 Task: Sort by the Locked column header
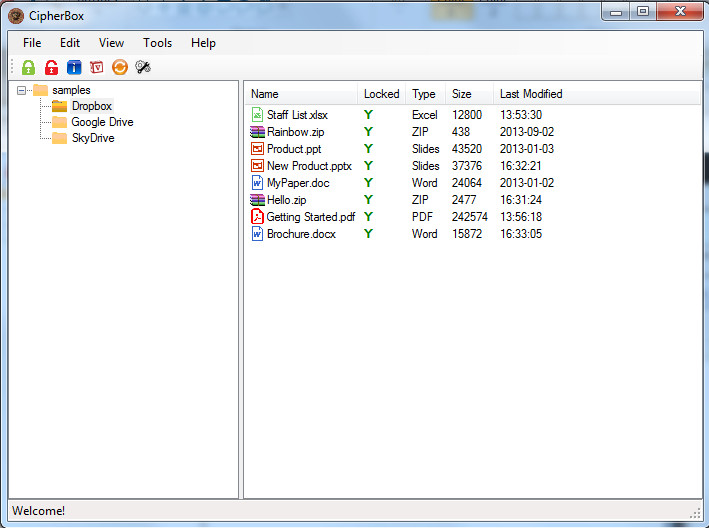[x=382, y=94]
